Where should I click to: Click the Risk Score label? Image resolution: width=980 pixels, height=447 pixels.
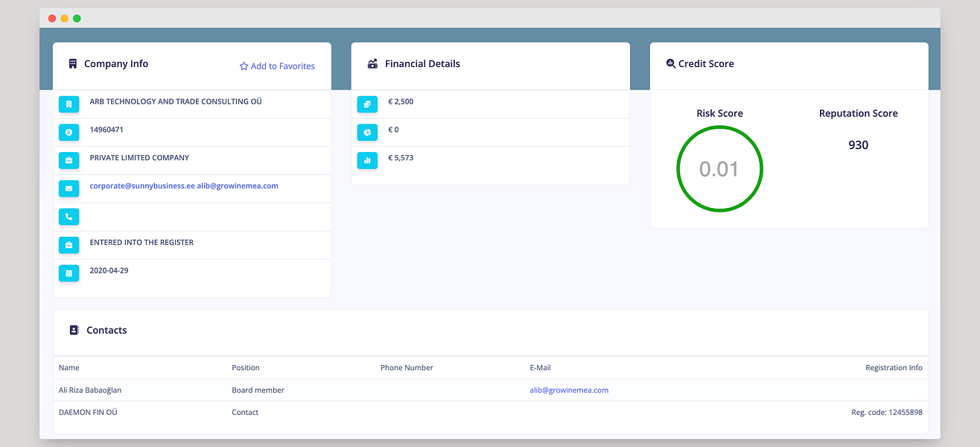(719, 113)
